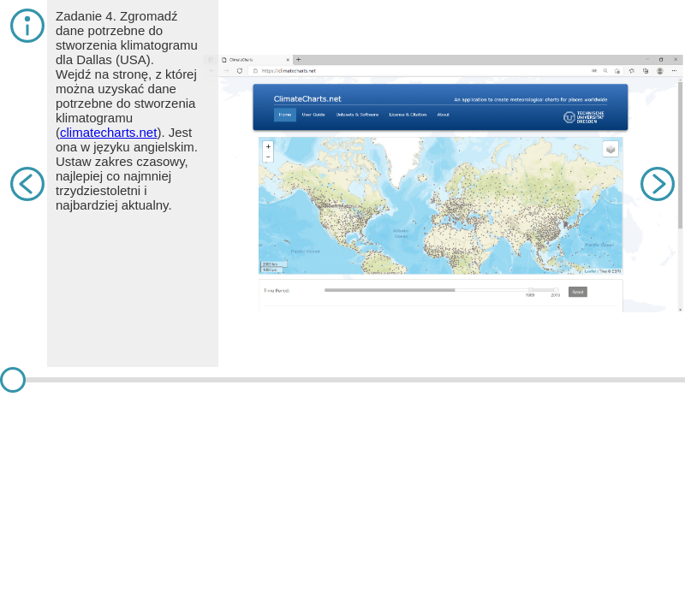Image resolution: width=685 pixels, height=616 pixels.
Task: Click the browser profile avatar icon
Action: [x=660, y=71]
